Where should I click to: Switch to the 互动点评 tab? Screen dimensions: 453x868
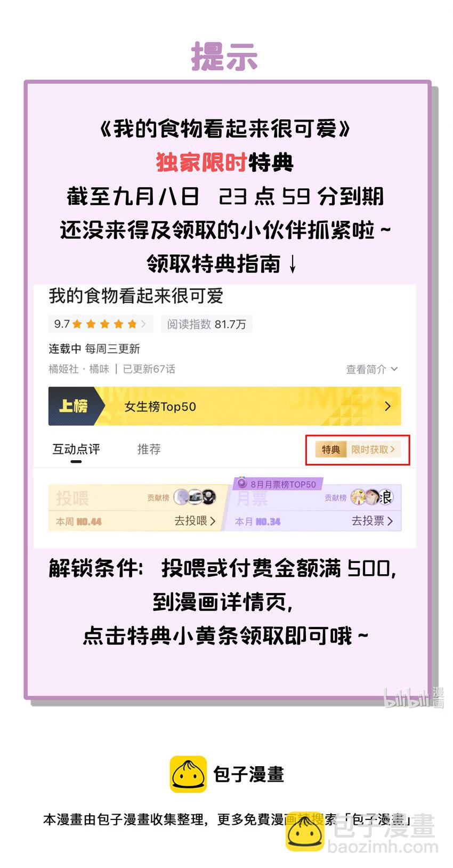click(76, 449)
